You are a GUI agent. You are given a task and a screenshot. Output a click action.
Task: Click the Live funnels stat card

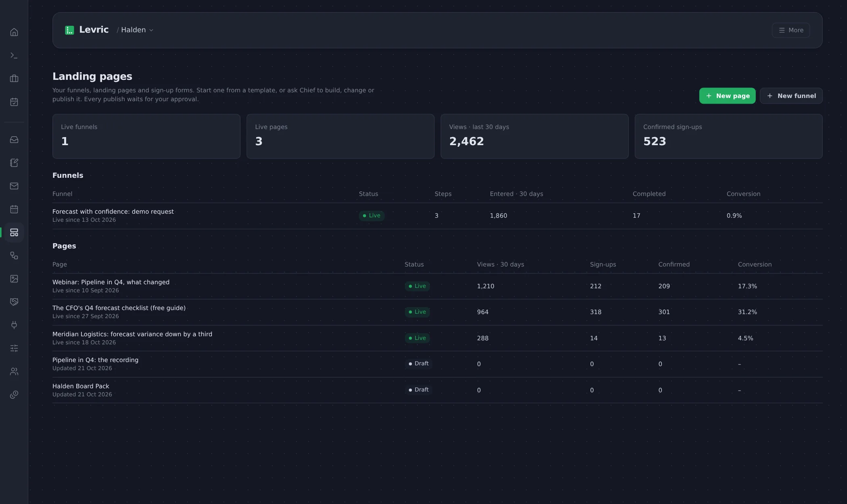click(146, 136)
